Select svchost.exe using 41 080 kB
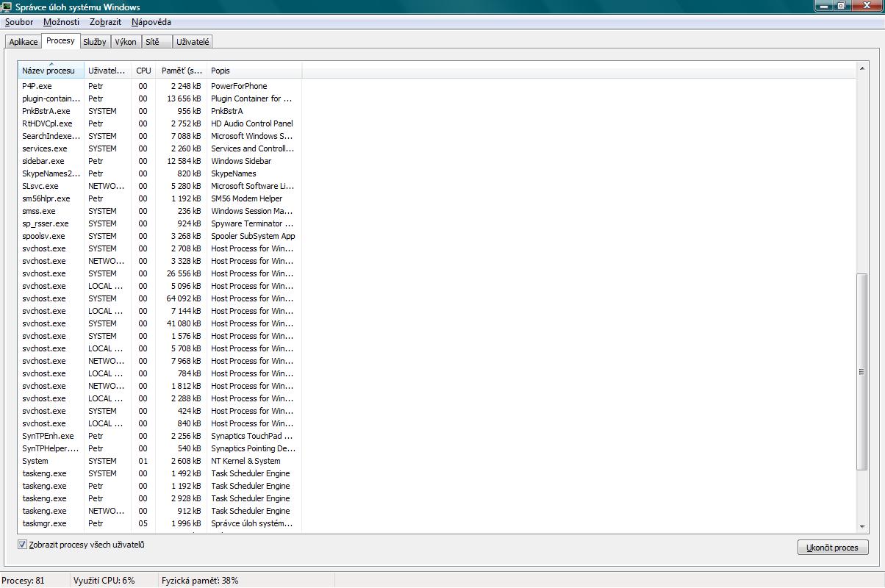The width and height of the screenshot is (885, 588). [x=160, y=323]
